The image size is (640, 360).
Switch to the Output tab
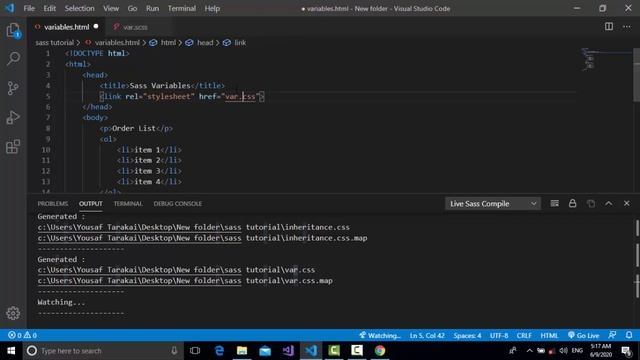pyautogui.click(x=91, y=204)
